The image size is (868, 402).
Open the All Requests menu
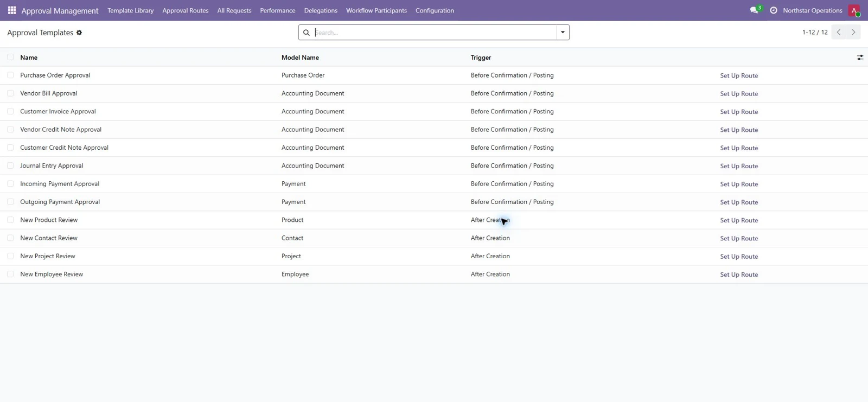(234, 10)
